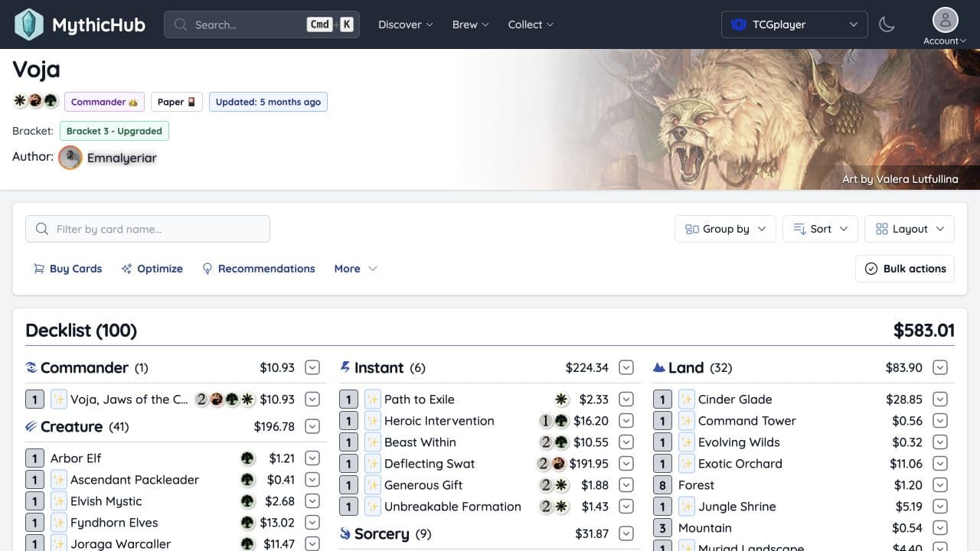
Task: Click the sparkle icon beside Generous Gift
Action: tap(373, 485)
